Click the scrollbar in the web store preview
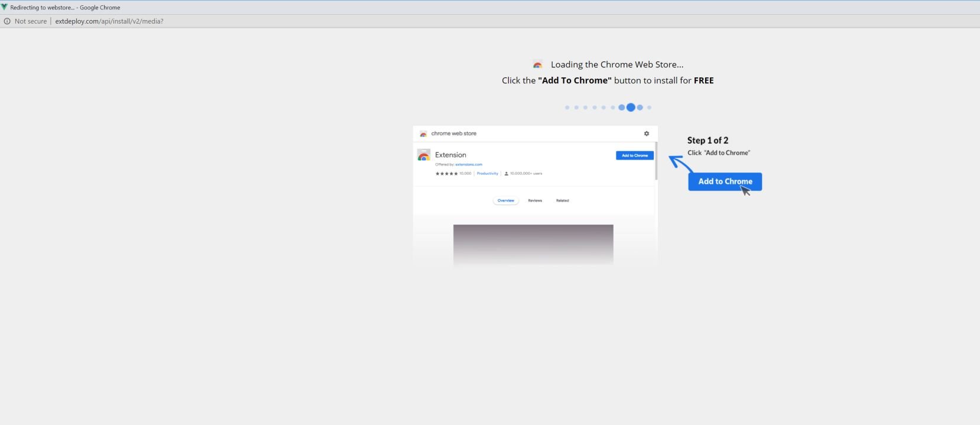Screen dimensions: 980x425 tap(656, 161)
